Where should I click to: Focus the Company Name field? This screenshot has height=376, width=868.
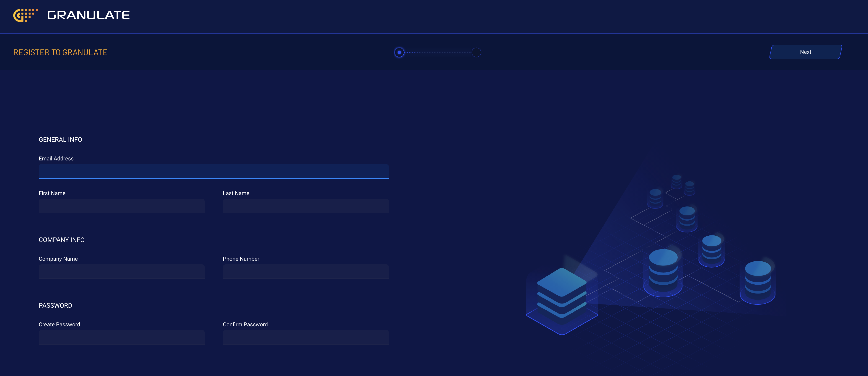pos(122,272)
